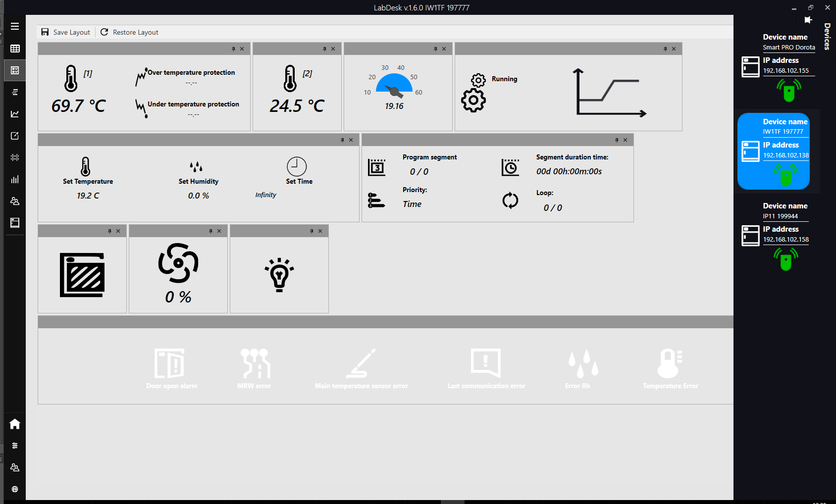Screen dimensions: 836x504
Task: Pin the oven door panel
Action: [109, 231]
